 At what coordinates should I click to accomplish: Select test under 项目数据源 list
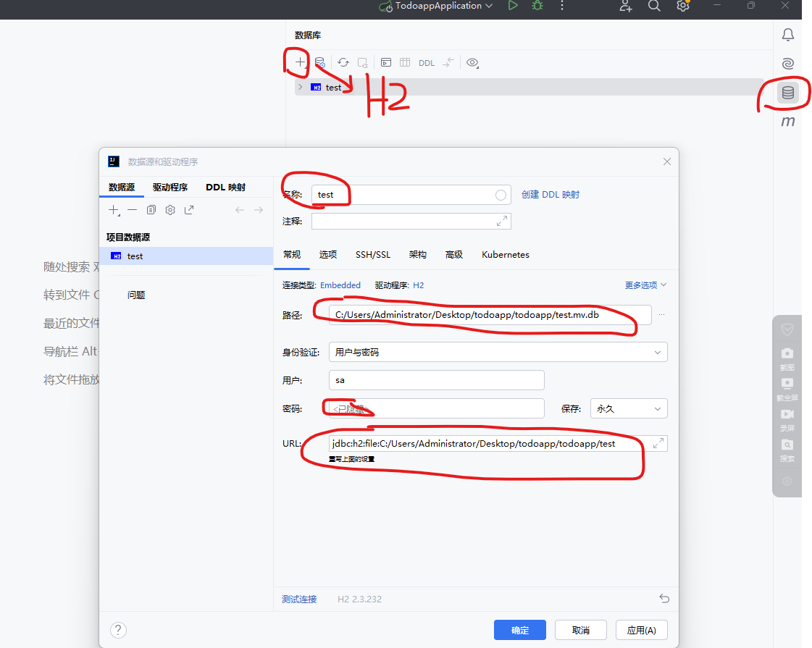(186, 256)
